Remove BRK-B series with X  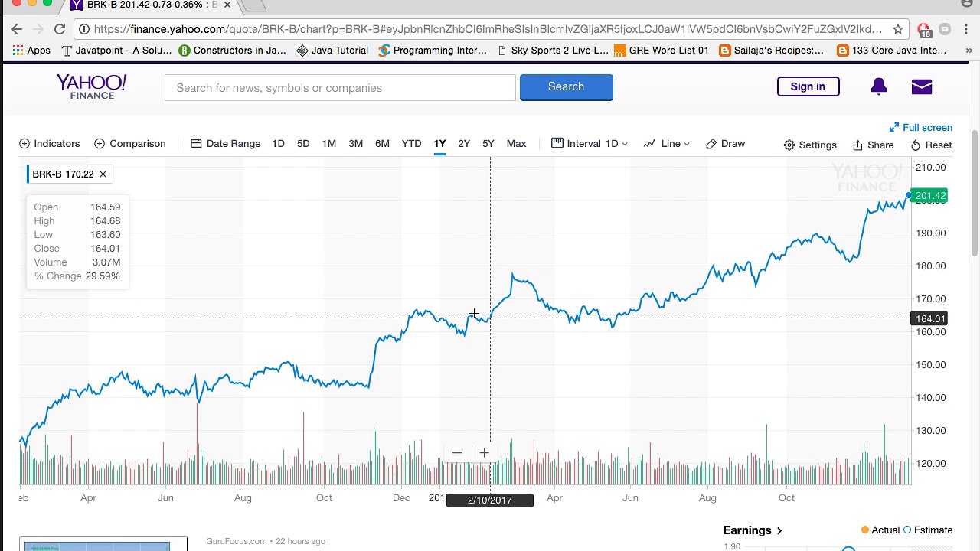point(103,174)
